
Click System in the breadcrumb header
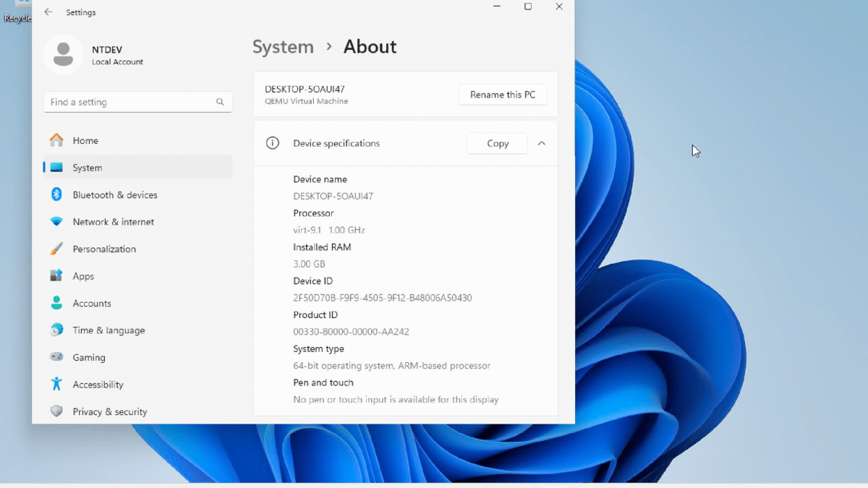pos(283,47)
